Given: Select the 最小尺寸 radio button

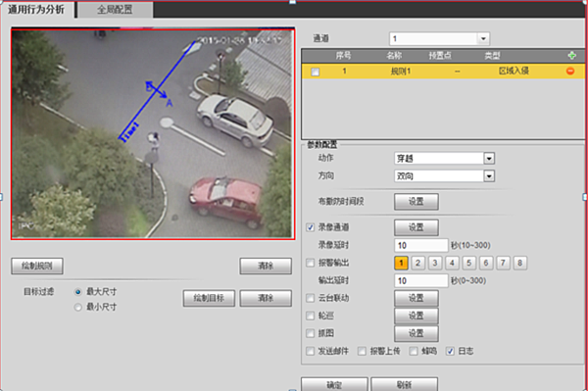Looking at the screenshot, I should pos(78,307).
